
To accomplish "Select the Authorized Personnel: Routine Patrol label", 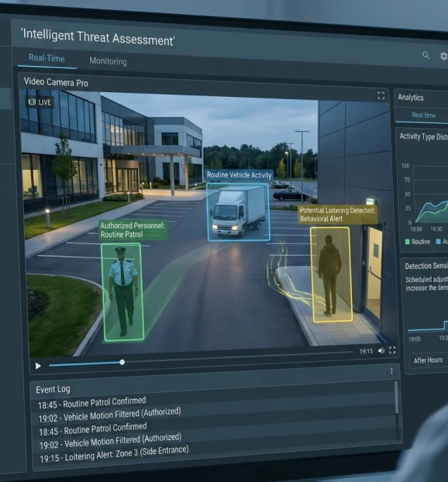I will 133,230.
